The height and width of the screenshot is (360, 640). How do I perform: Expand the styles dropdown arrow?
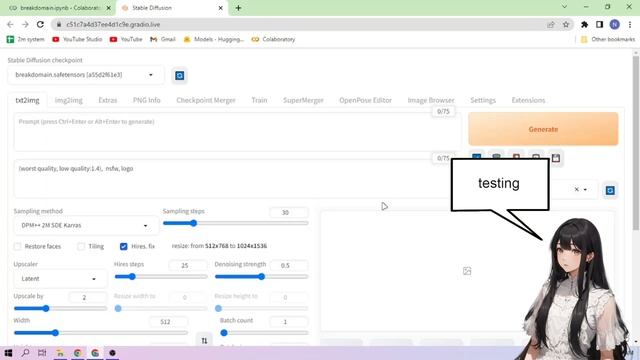click(585, 189)
